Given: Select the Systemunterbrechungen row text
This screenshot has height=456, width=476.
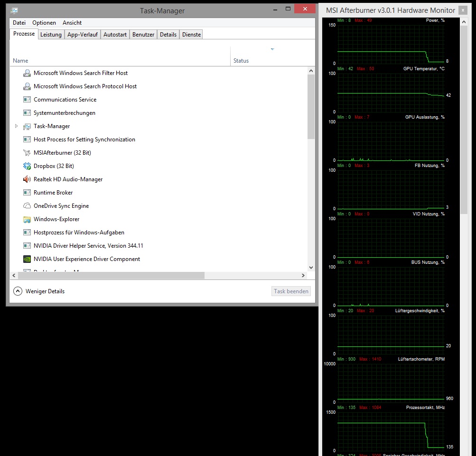Looking at the screenshot, I should [65, 113].
